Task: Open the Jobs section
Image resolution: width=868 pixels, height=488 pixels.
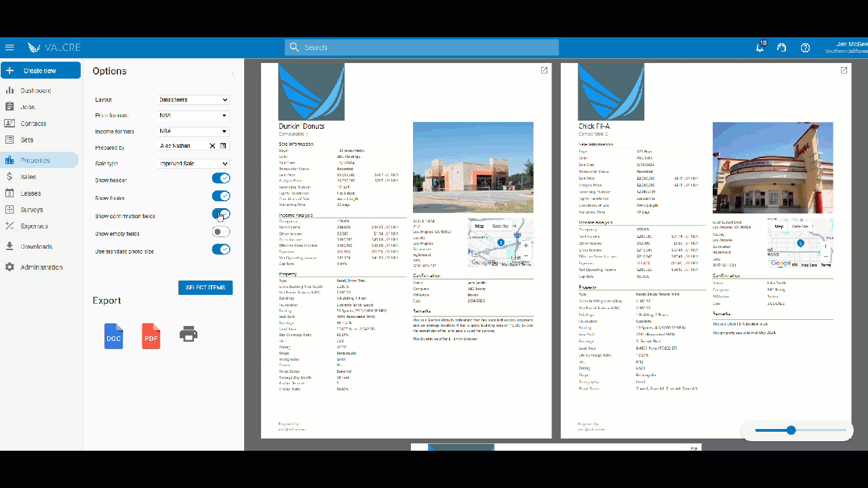Action: 28,107
